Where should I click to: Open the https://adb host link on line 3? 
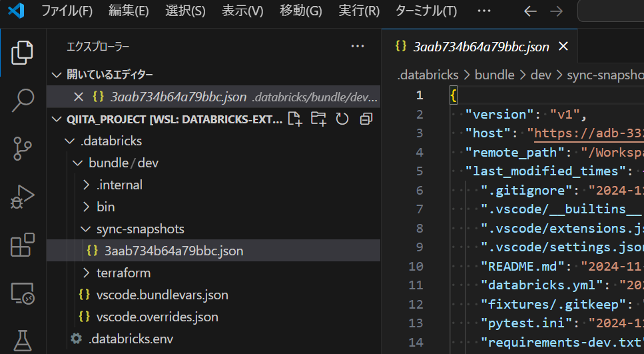[x=589, y=133]
